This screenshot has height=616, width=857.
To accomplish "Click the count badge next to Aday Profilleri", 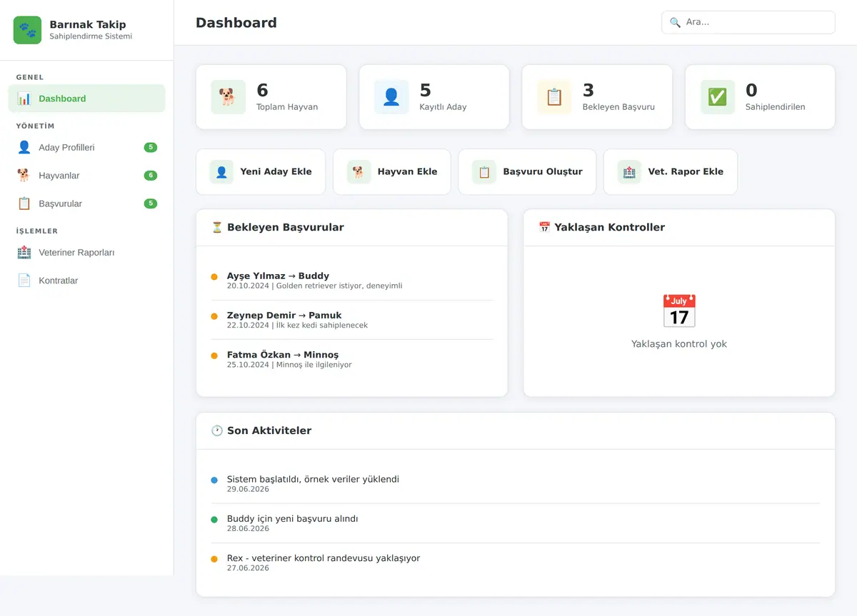I will 150,148.
